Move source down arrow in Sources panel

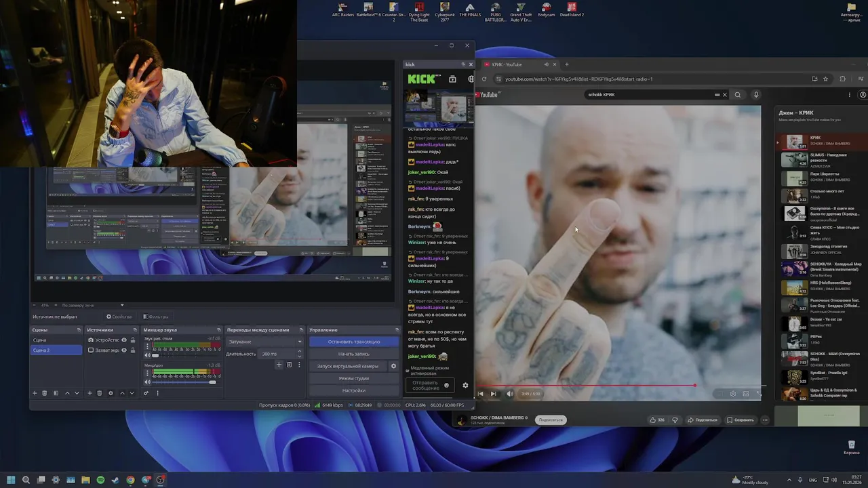coord(132,393)
